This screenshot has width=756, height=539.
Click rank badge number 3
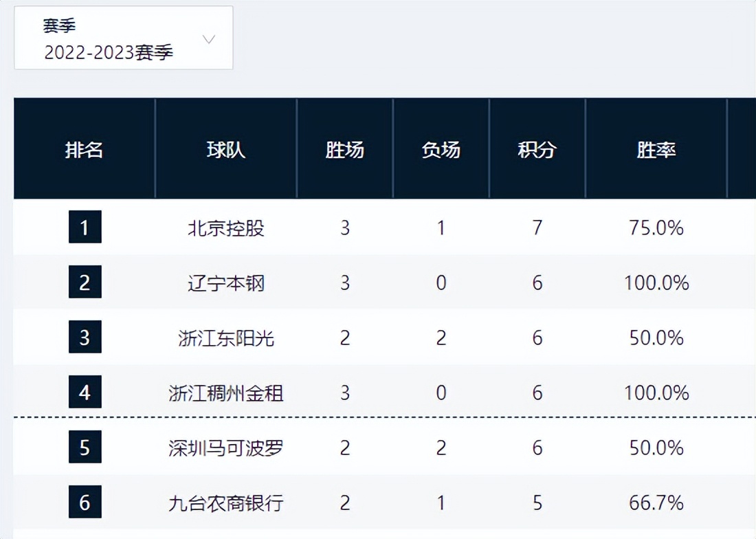tap(85, 338)
